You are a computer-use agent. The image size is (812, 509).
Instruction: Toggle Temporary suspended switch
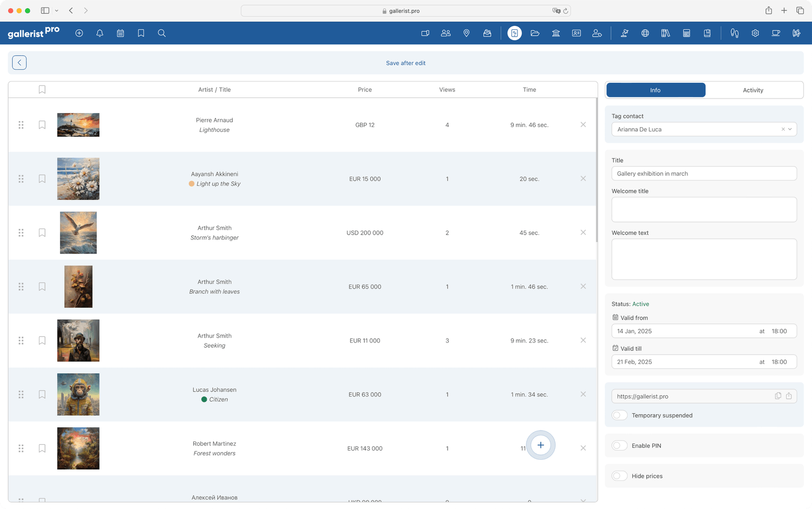coord(620,415)
